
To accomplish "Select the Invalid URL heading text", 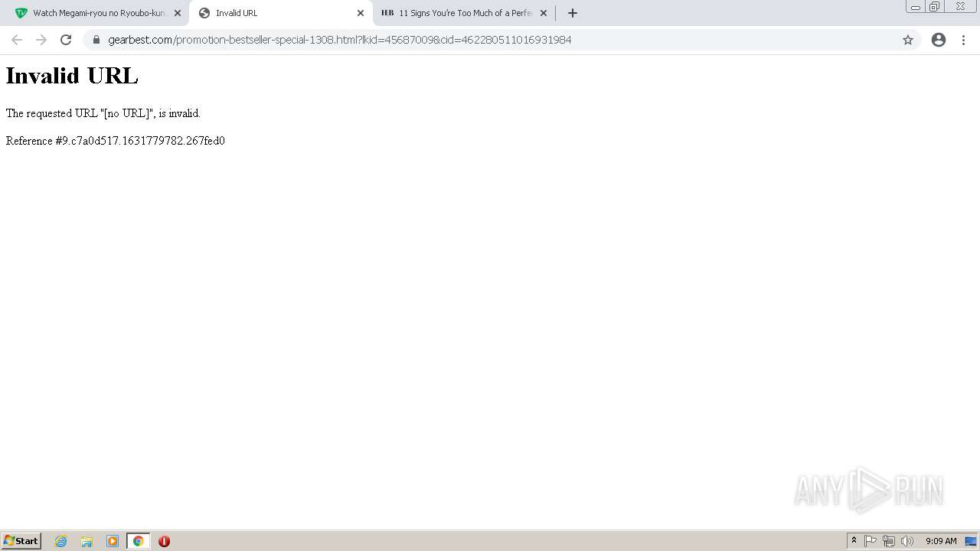I will tap(72, 76).
